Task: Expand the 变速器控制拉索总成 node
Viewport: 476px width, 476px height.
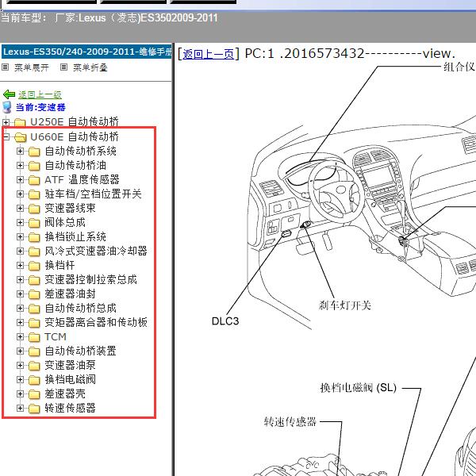Action: click(x=20, y=279)
